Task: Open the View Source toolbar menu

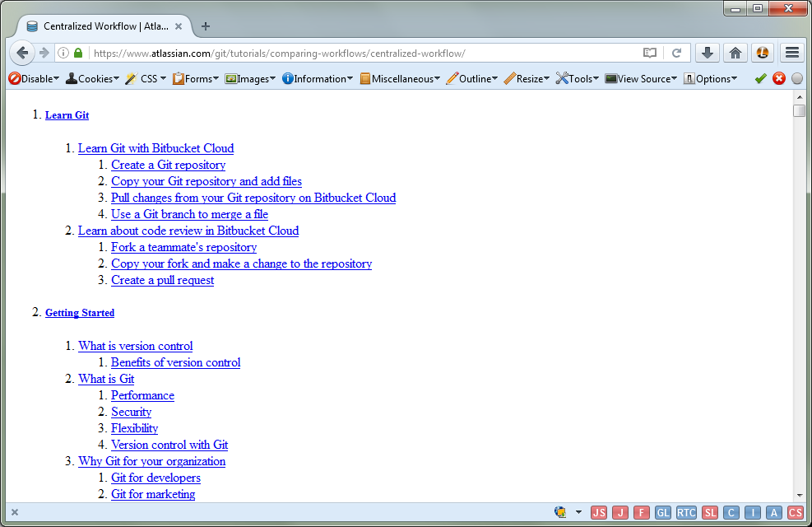Action: (x=641, y=79)
